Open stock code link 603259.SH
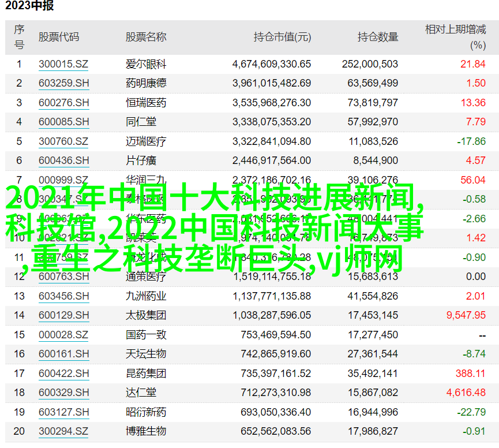Screen dimensions: 499x448 coord(64,83)
